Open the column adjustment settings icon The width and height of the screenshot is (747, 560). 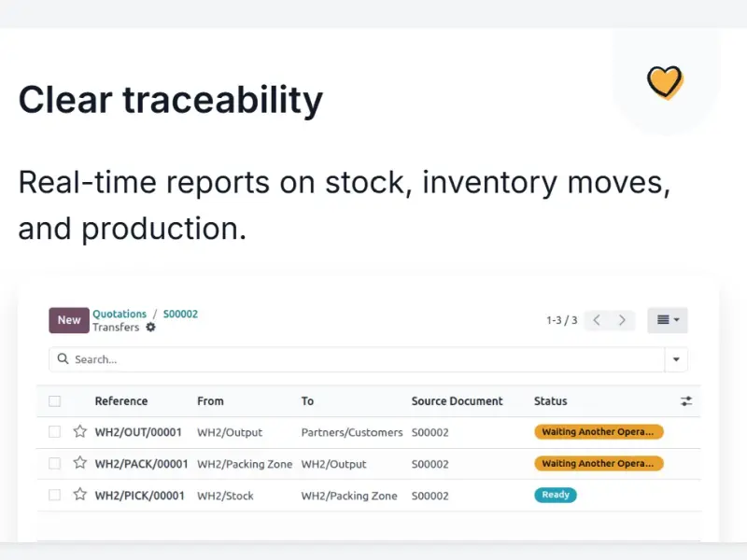pyautogui.click(x=686, y=401)
